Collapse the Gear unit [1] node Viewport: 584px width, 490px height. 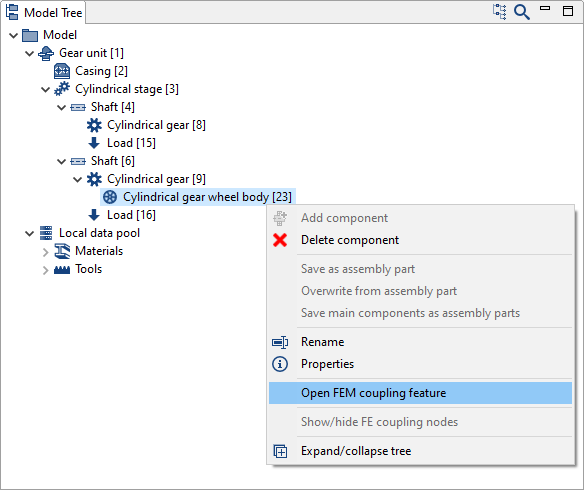(30, 54)
